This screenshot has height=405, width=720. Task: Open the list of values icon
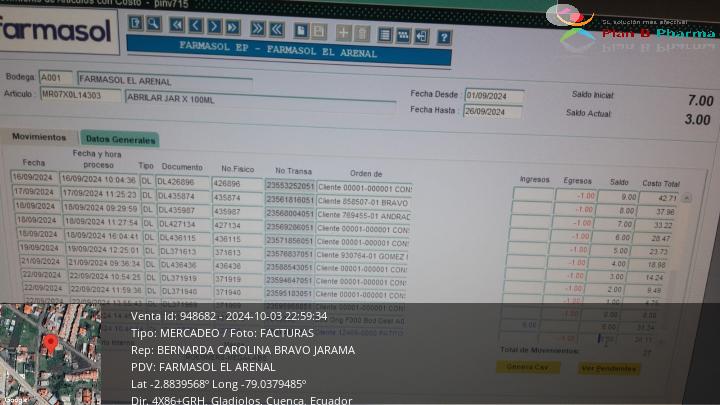pyautogui.click(x=385, y=35)
